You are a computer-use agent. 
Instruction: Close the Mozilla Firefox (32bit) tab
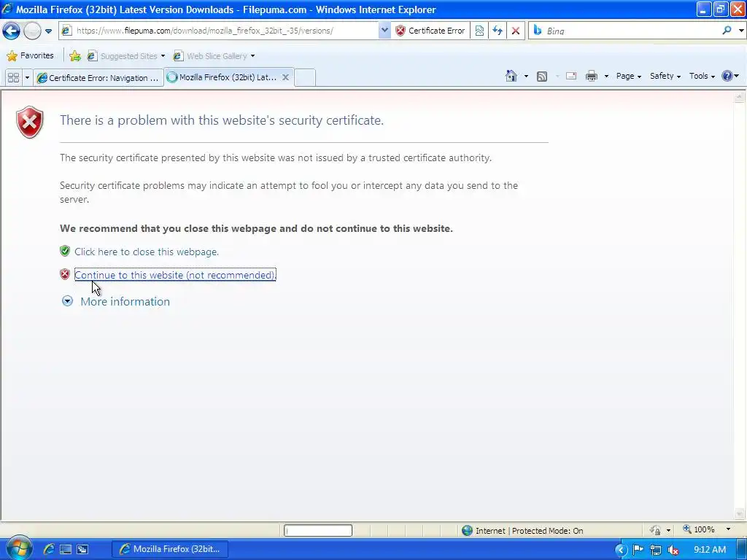pyautogui.click(x=285, y=77)
